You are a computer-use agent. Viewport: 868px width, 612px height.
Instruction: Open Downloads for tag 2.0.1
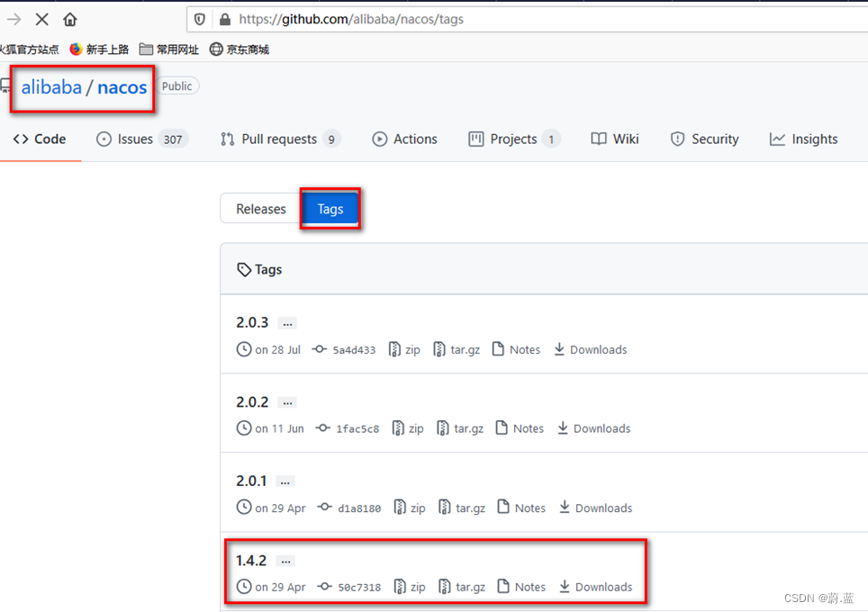595,508
